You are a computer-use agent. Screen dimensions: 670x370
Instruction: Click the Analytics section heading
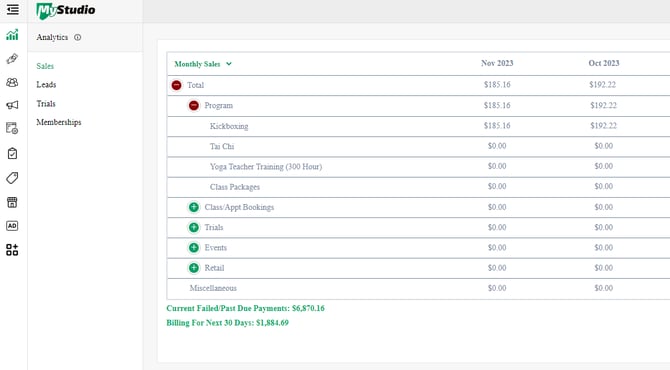click(x=52, y=37)
